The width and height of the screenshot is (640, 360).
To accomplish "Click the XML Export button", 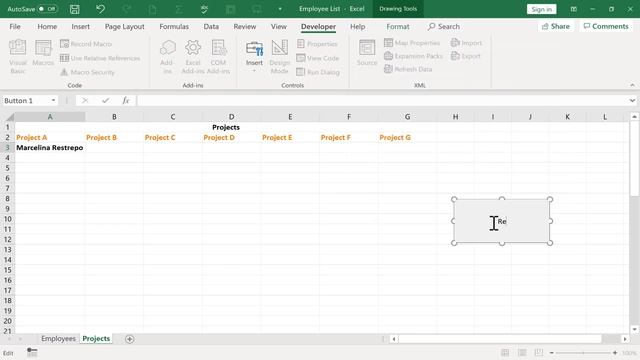I will tap(466, 56).
